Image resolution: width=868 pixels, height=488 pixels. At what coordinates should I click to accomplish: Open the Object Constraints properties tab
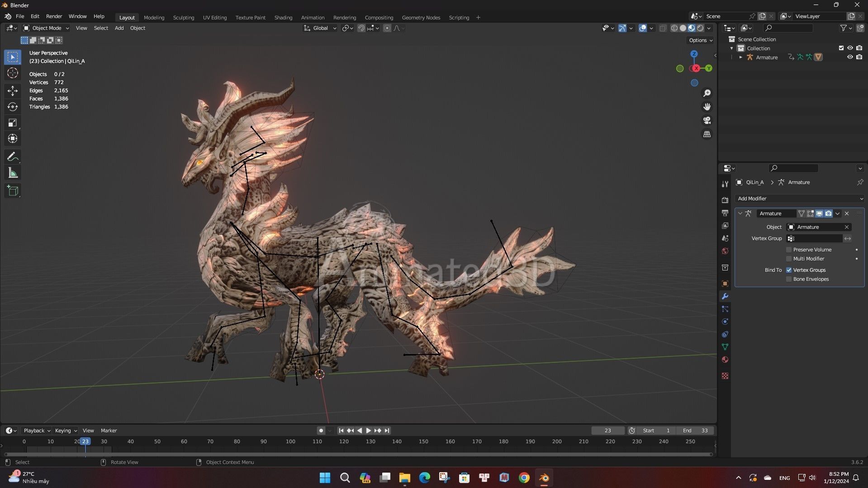click(x=725, y=334)
